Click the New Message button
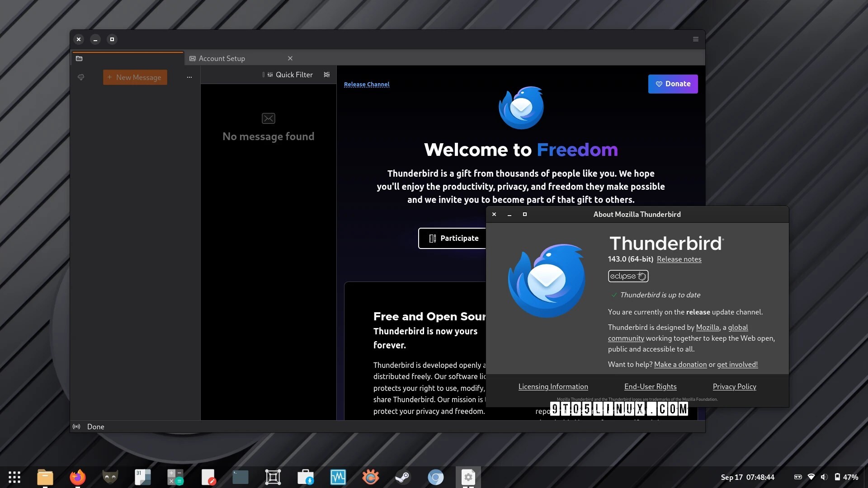 (135, 77)
